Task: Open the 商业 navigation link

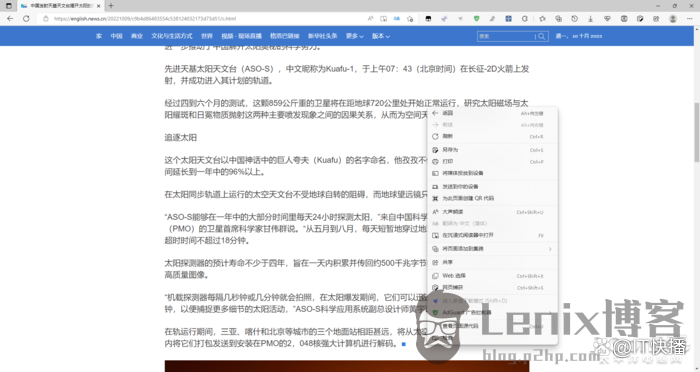Action: pos(137,36)
